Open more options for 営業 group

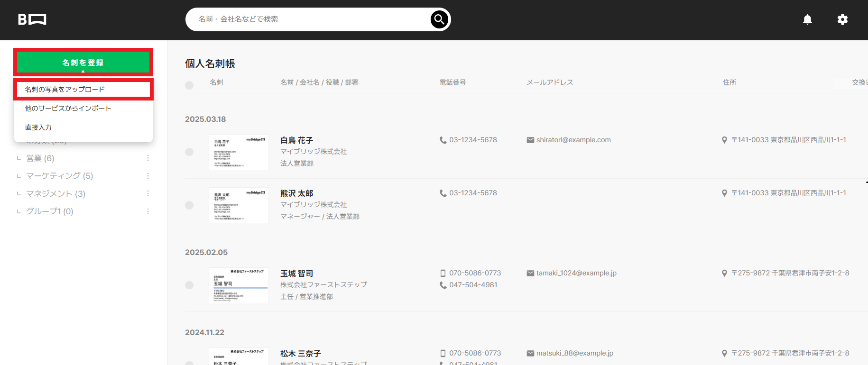[148, 158]
